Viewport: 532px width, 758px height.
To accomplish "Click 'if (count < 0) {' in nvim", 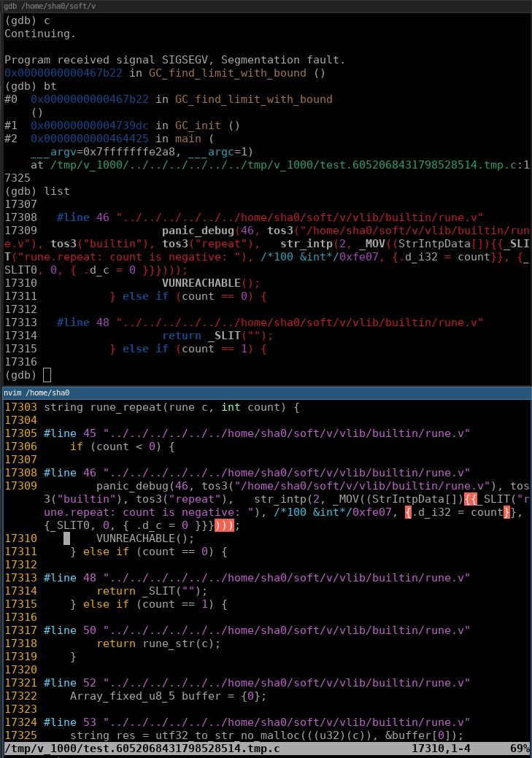I will pyautogui.click(x=123, y=446).
